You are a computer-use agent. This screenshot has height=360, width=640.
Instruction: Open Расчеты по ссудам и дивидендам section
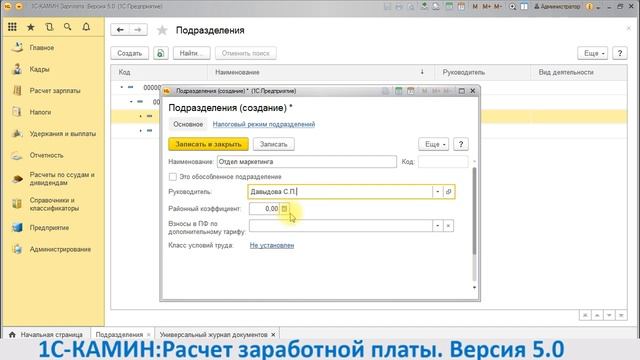(x=62, y=179)
